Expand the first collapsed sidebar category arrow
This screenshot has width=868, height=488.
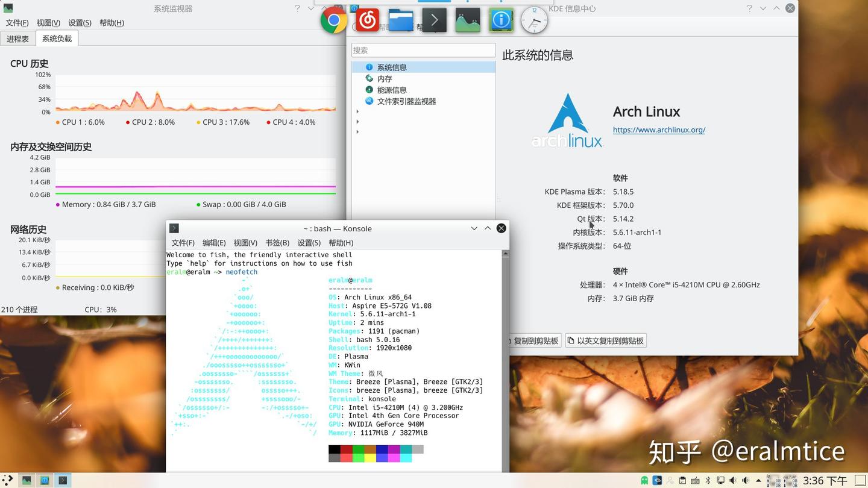click(x=357, y=111)
